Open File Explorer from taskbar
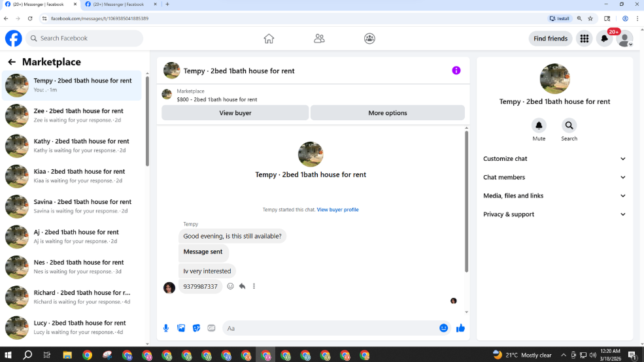This screenshot has height=362, width=644. (x=67, y=355)
